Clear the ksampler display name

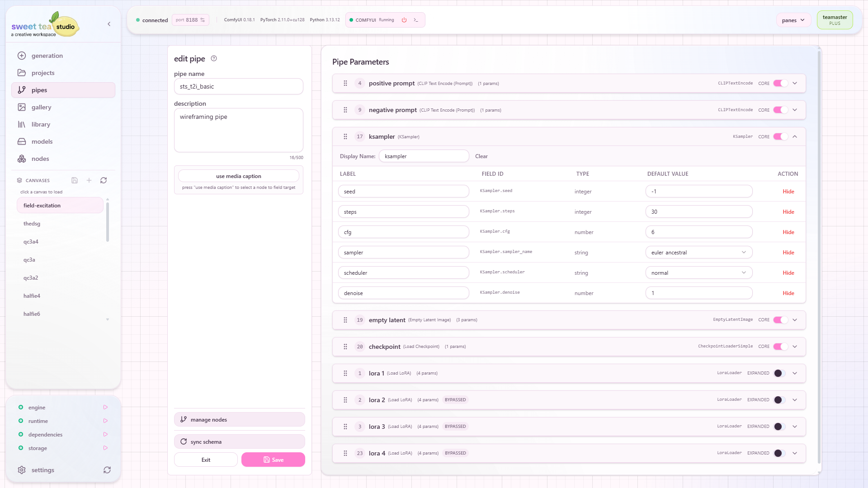(x=481, y=156)
